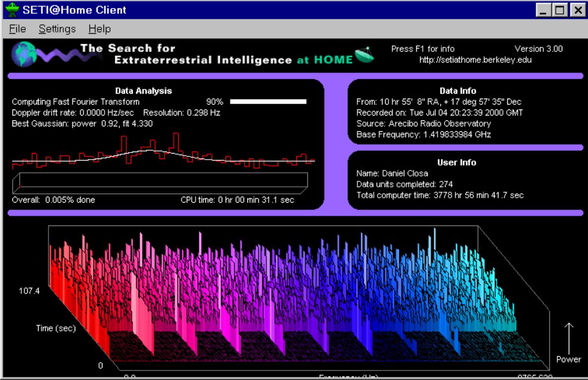Screen dimensions: 588x380
Task: Click the 'User Info' heading
Action: [x=457, y=163]
